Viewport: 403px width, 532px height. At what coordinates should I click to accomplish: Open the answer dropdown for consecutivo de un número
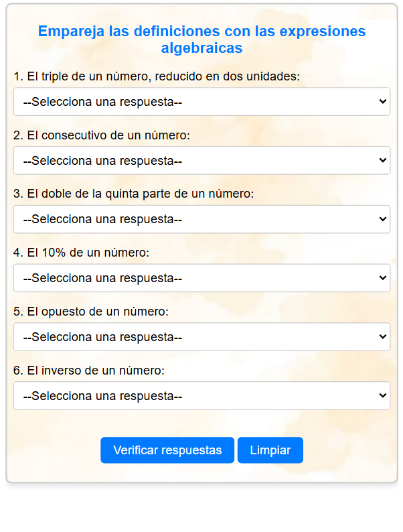point(201,161)
